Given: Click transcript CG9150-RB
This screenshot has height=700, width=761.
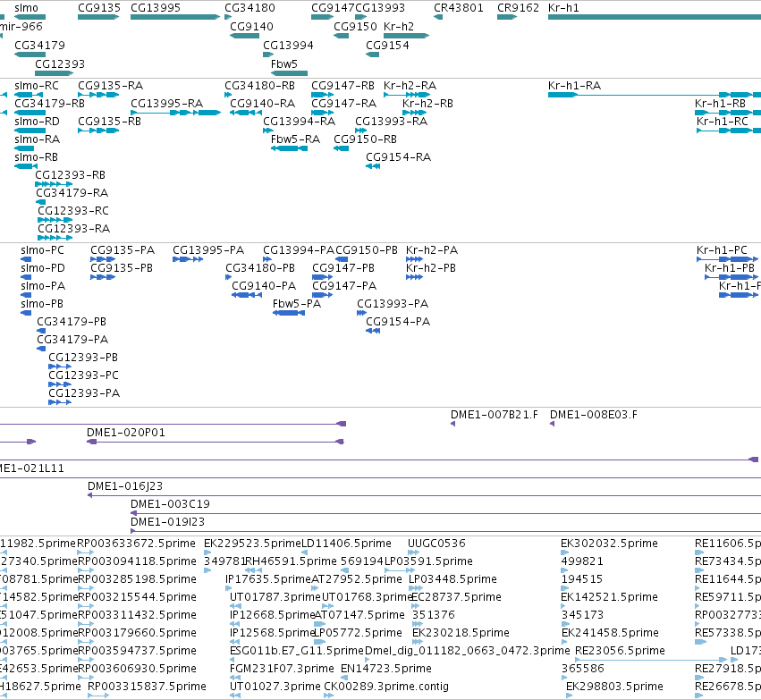Looking at the screenshot, I should (x=365, y=139).
